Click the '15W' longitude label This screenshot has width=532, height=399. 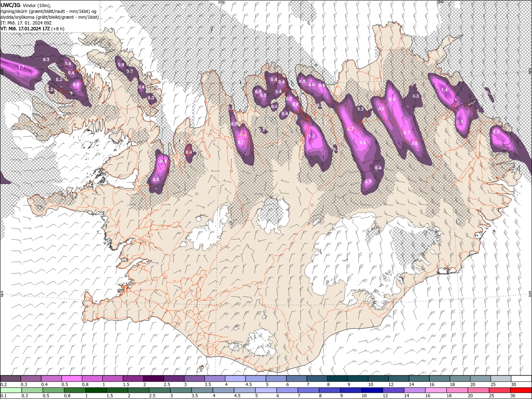tap(440, 2)
